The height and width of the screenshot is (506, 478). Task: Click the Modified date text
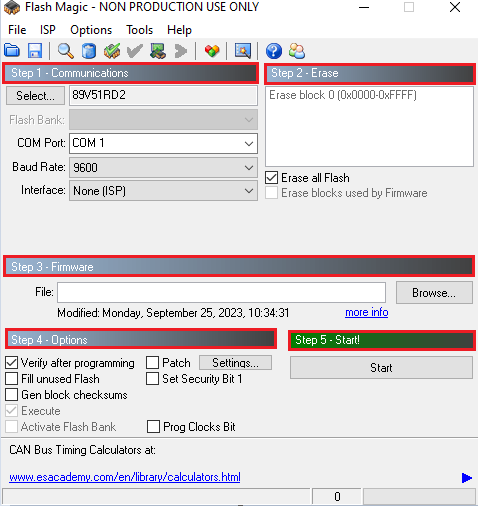pos(173,313)
